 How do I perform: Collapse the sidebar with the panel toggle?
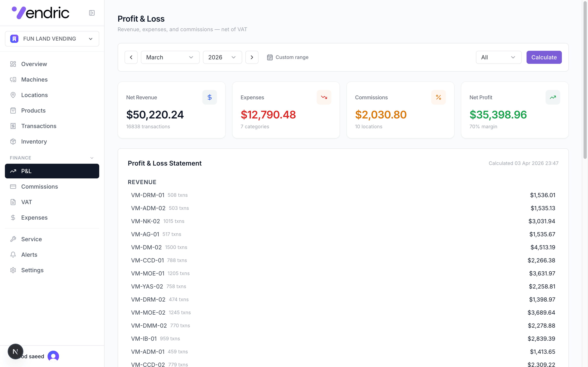[92, 13]
